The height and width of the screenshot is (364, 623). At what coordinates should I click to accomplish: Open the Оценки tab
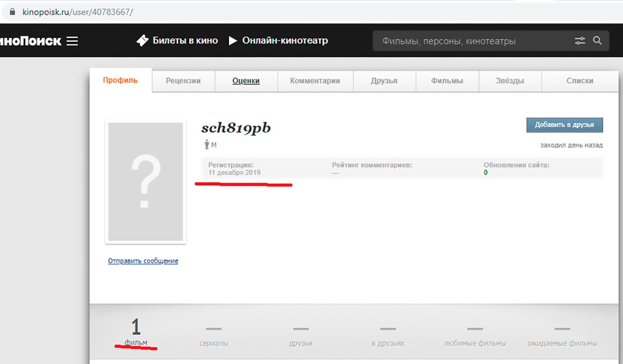click(246, 80)
